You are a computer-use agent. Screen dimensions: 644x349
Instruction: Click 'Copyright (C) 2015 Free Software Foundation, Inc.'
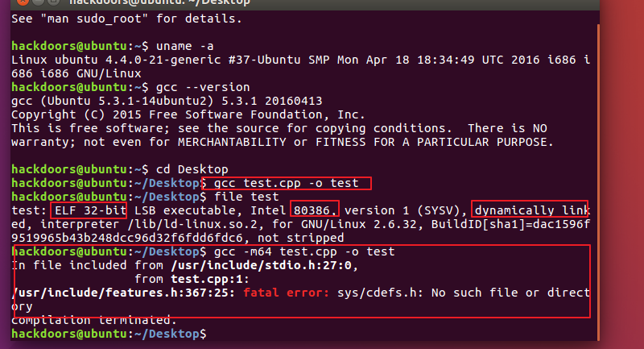point(188,114)
